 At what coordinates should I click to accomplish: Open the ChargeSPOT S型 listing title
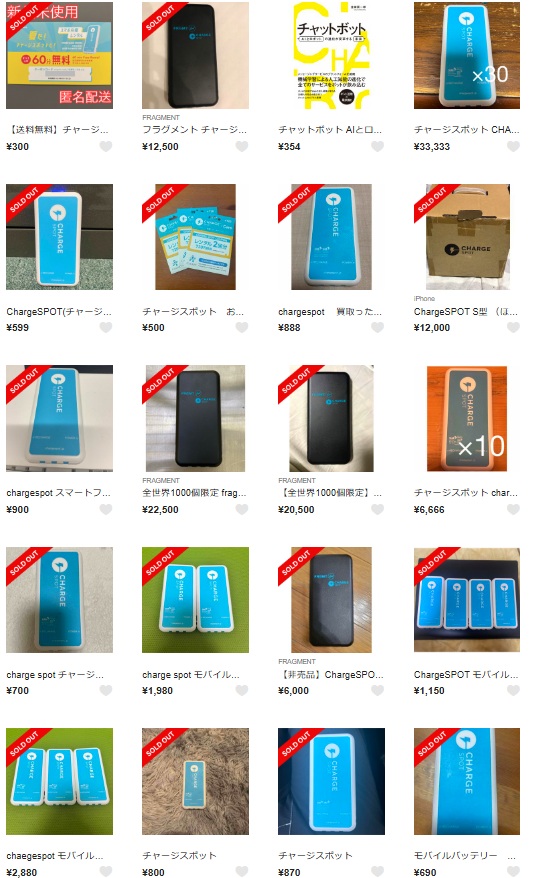(x=465, y=312)
